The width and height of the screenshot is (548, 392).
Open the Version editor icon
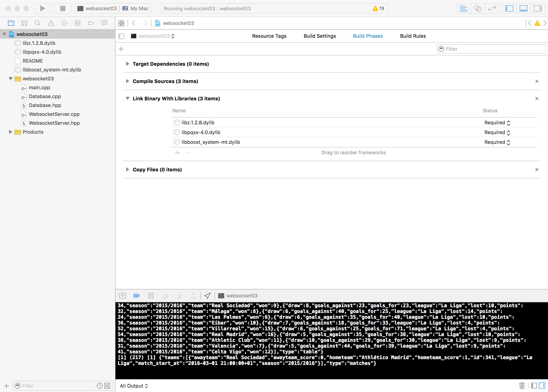tap(492, 8)
